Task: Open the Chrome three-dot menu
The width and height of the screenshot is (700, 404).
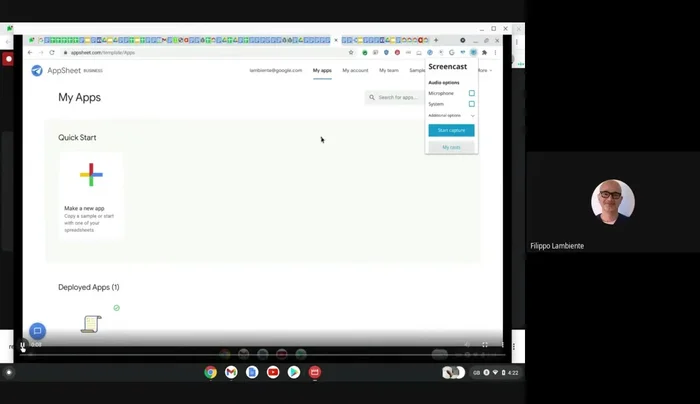Action: (x=495, y=53)
